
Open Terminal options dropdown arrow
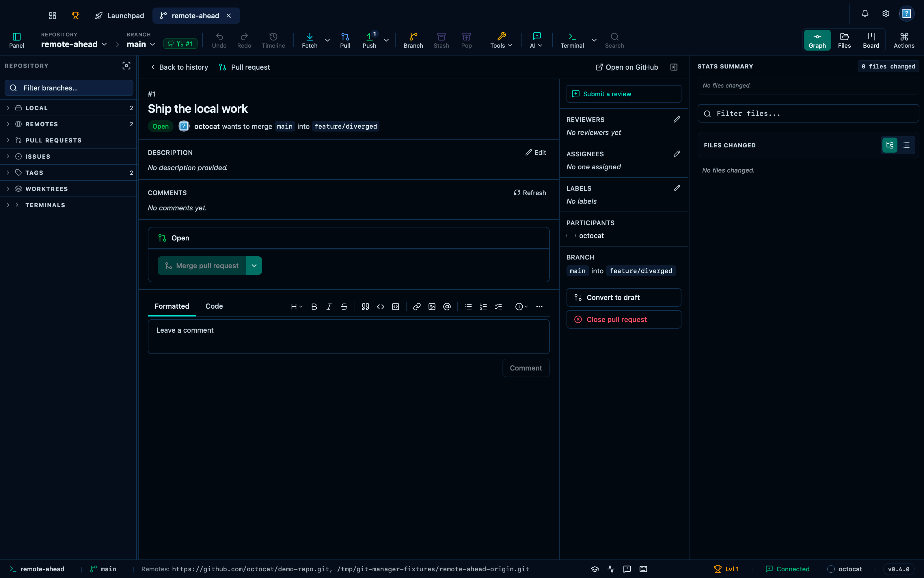(x=594, y=40)
